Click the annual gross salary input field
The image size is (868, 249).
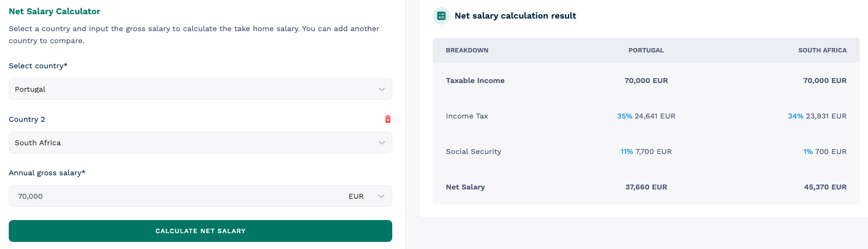175,196
